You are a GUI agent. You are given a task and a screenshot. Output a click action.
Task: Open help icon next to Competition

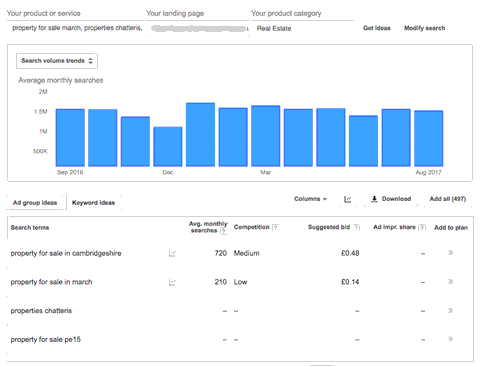(275, 227)
